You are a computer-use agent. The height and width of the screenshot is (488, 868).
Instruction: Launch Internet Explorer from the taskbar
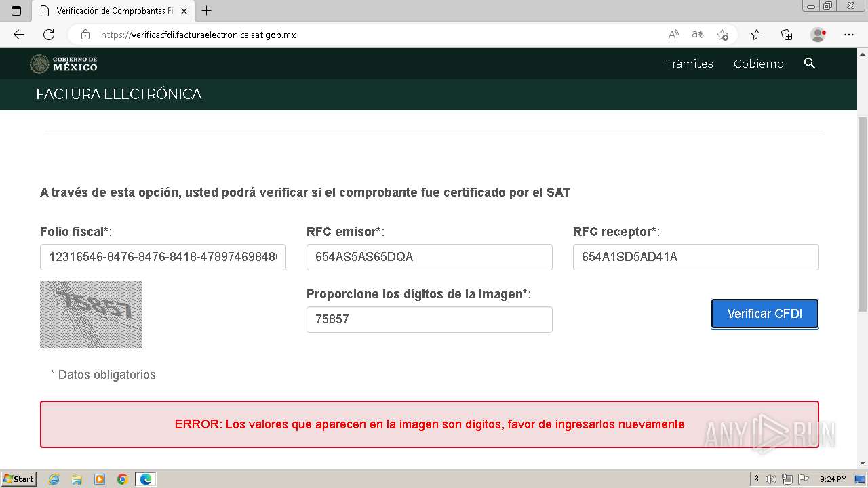(x=54, y=479)
